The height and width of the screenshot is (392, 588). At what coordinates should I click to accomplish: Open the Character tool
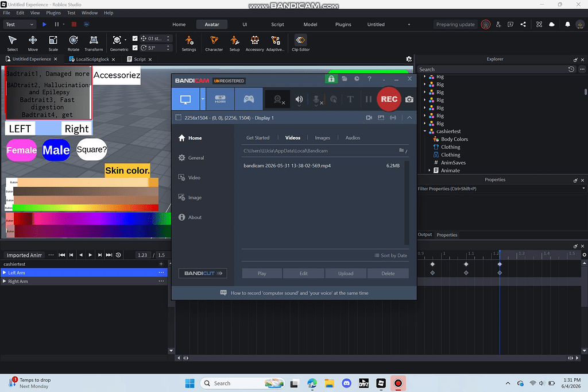pos(214,43)
